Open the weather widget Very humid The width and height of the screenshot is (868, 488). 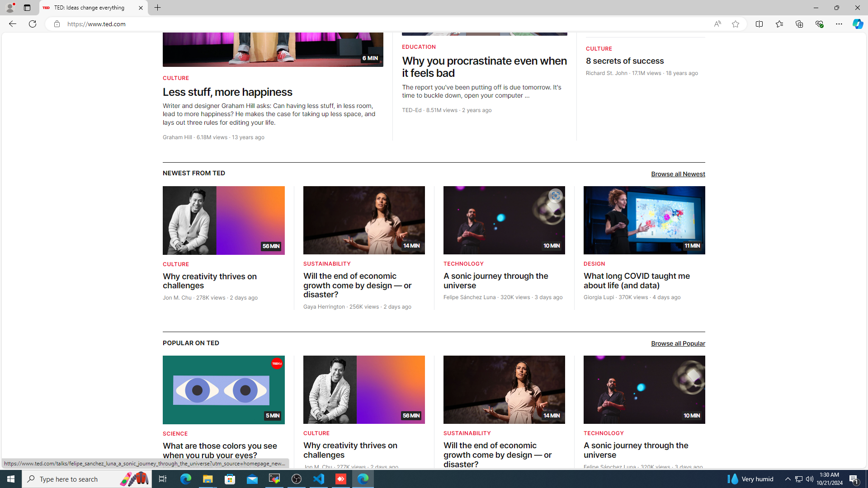click(750, 479)
